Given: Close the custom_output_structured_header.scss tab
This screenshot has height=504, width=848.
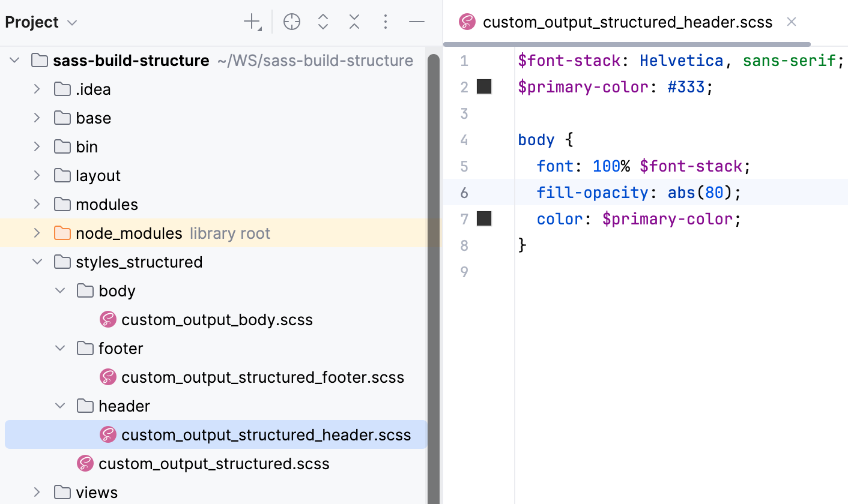Looking at the screenshot, I should 792,22.
